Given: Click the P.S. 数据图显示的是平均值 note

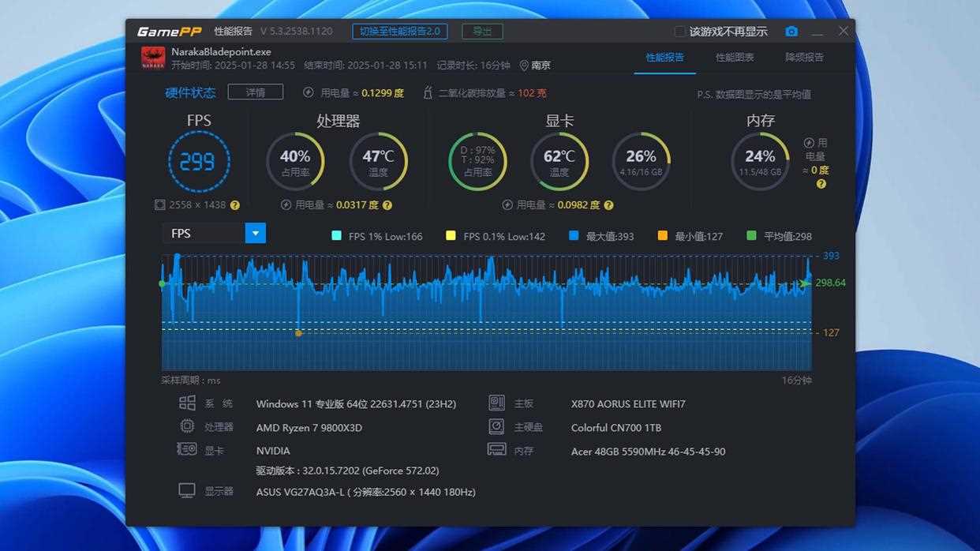Looking at the screenshot, I should 754,95.
